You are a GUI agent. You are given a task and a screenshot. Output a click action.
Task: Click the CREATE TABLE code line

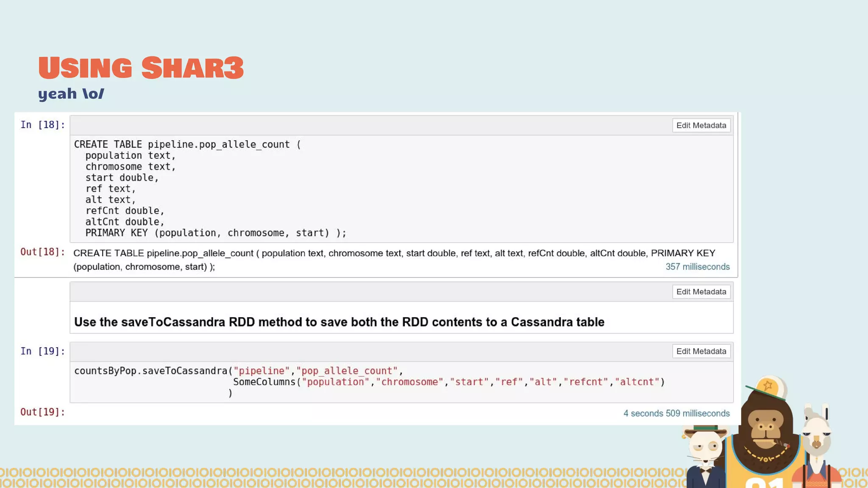187,144
